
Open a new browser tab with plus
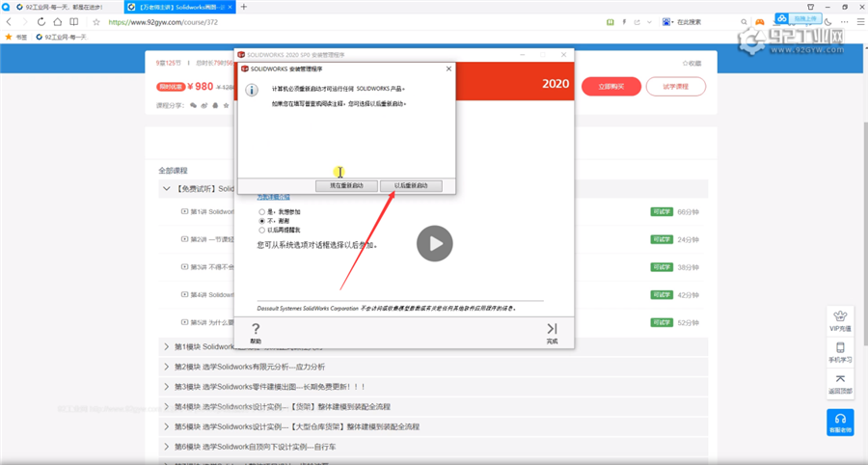[244, 7]
